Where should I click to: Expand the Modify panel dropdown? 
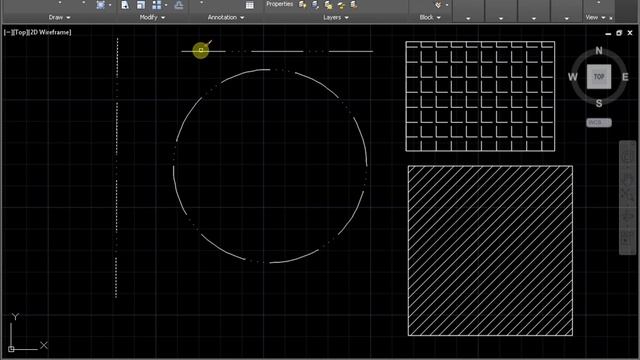click(152, 18)
